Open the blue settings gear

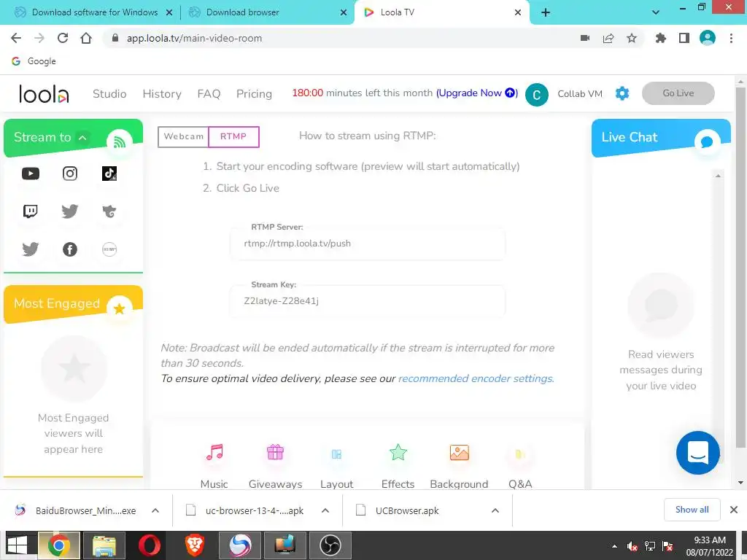tap(622, 93)
